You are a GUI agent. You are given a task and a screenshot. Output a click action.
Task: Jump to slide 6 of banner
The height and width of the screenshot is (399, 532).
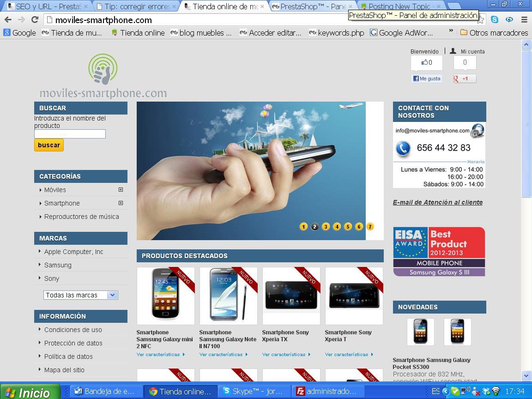359,227
